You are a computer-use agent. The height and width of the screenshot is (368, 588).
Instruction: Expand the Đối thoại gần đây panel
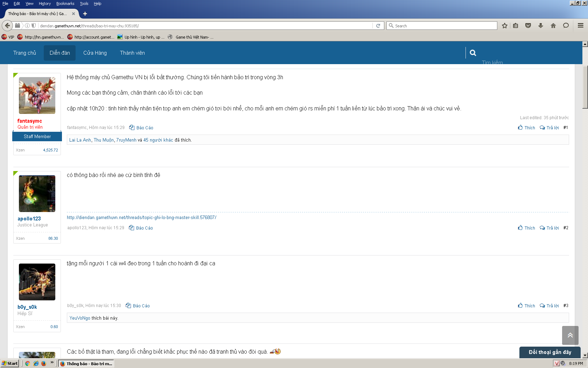click(x=550, y=352)
